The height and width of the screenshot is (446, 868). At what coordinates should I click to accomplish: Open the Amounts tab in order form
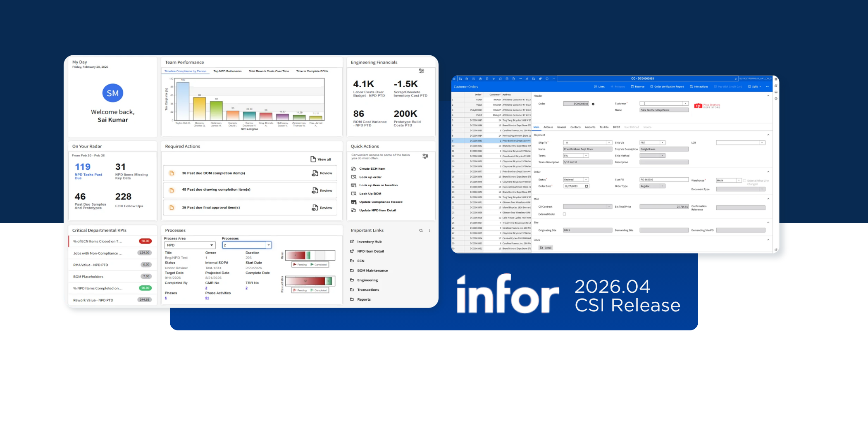click(590, 127)
